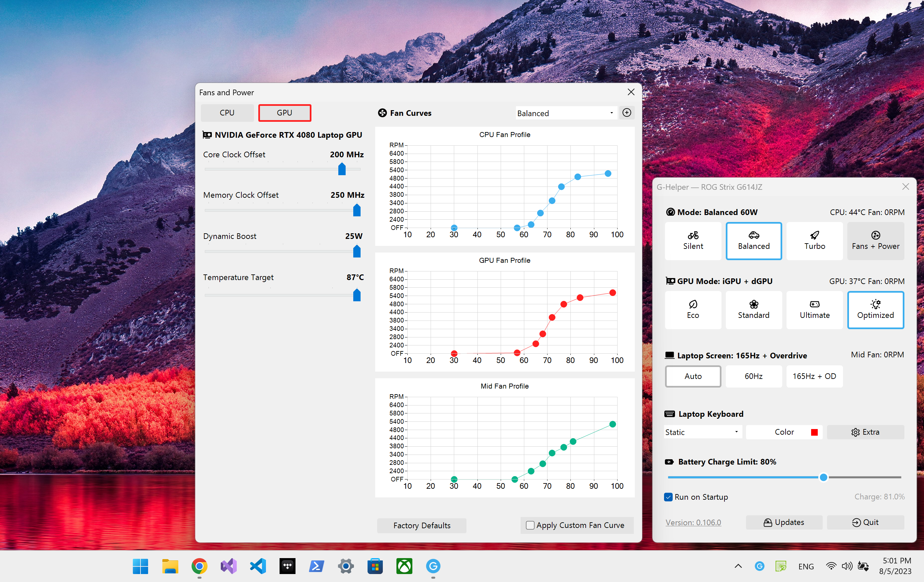
Task: Open clock and date 5:01 PM in the taskbar
Action: click(x=895, y=566)
